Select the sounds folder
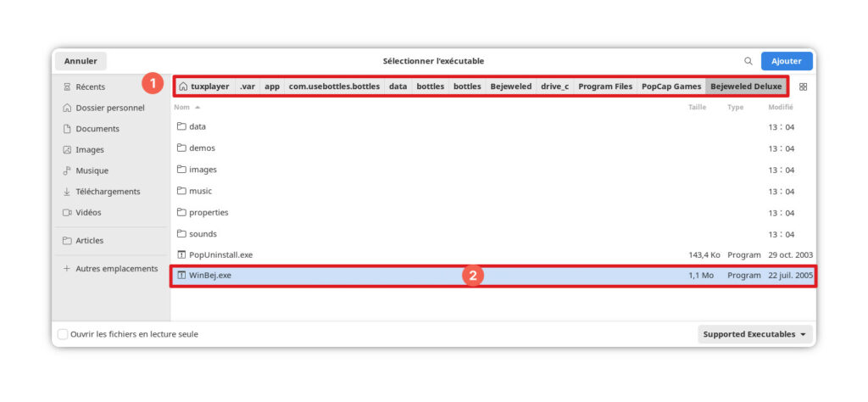 [203, 234]
